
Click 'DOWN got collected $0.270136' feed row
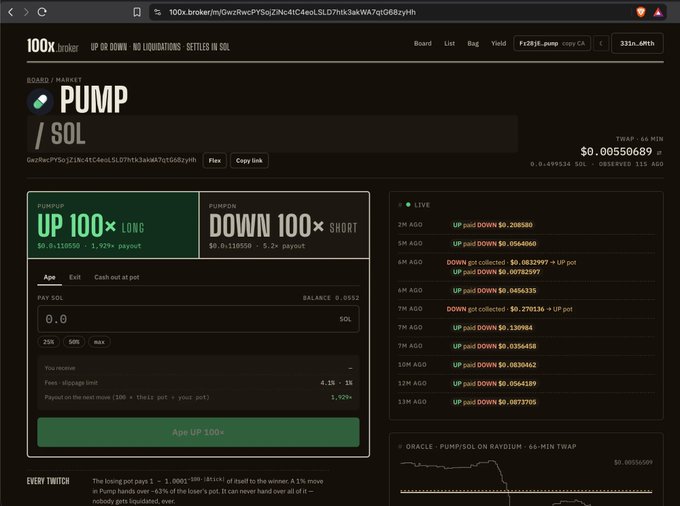pyautogui.click(x=526, y=309)
